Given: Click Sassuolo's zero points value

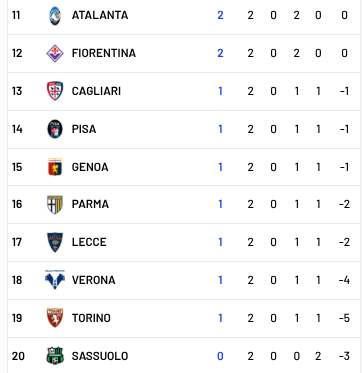Looking at the screenshot, I should click(220, 356).
